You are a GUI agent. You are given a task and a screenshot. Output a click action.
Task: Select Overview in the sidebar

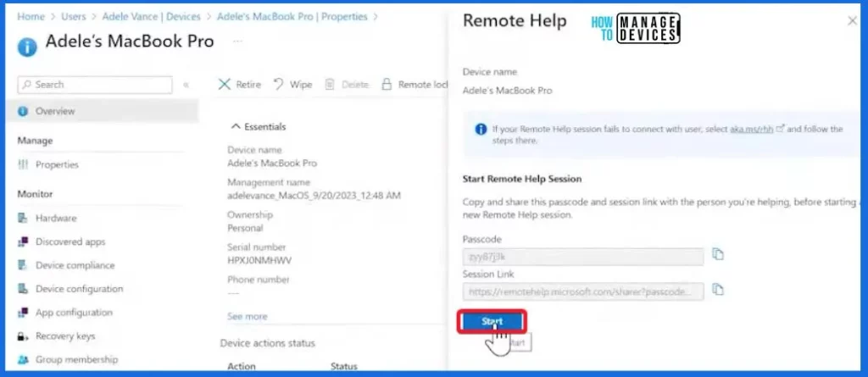(x=103, y=111)
